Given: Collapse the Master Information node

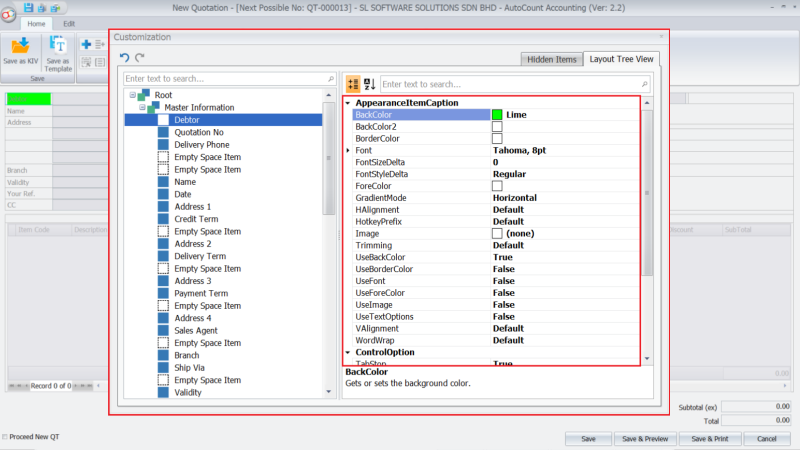Looking at the screenshot, I should [x=142, y=107].
